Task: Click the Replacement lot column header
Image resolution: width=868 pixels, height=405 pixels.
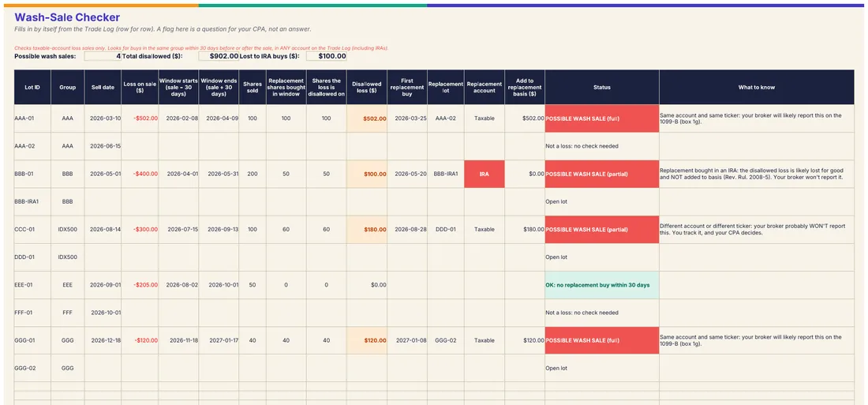Action: click(x=446, y=87)
